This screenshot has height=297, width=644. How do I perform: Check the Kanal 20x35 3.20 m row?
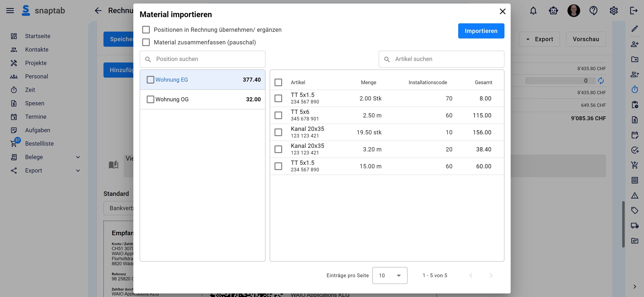[278, 149]
